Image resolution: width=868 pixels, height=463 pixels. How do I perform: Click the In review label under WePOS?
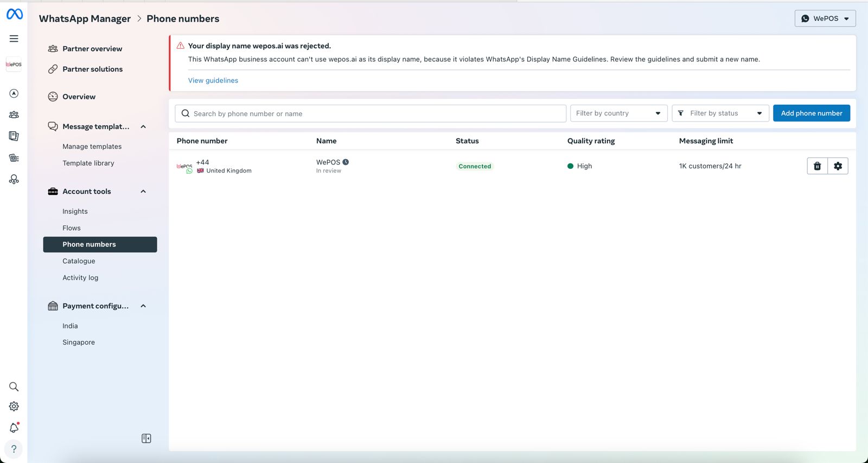(x=329, y=170)
